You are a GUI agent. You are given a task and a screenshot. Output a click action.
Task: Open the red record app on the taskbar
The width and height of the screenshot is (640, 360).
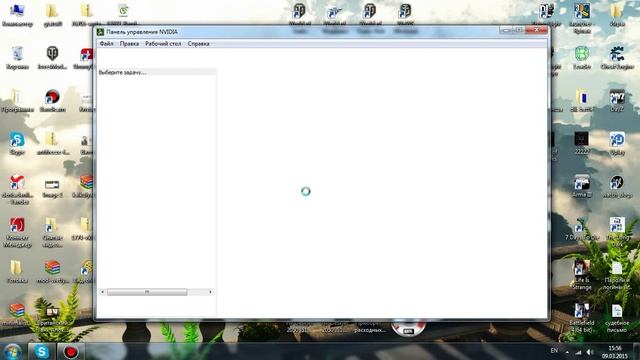coord(71,351)
